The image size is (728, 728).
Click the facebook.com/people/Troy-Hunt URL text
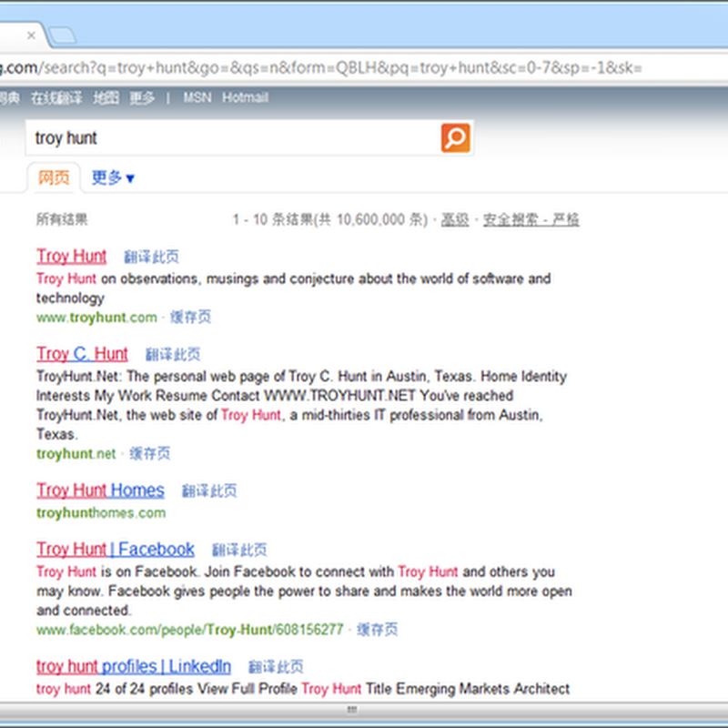[190, 630]
